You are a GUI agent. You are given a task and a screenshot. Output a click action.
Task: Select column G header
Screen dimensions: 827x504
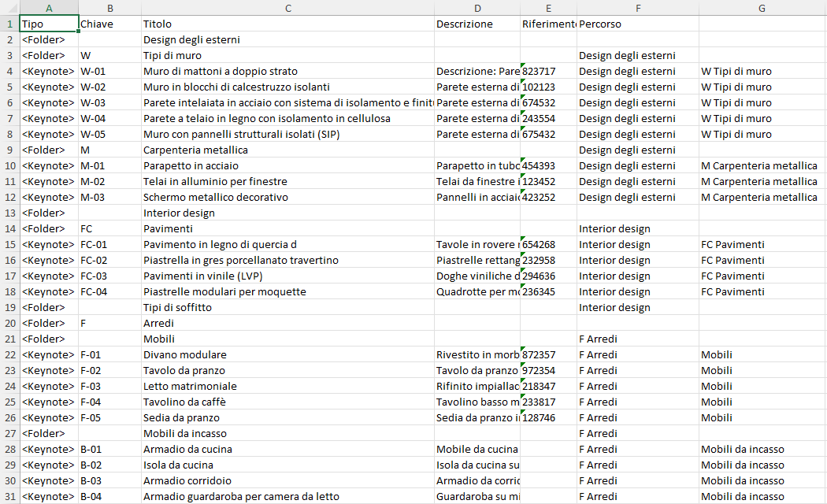click(761, 8)
